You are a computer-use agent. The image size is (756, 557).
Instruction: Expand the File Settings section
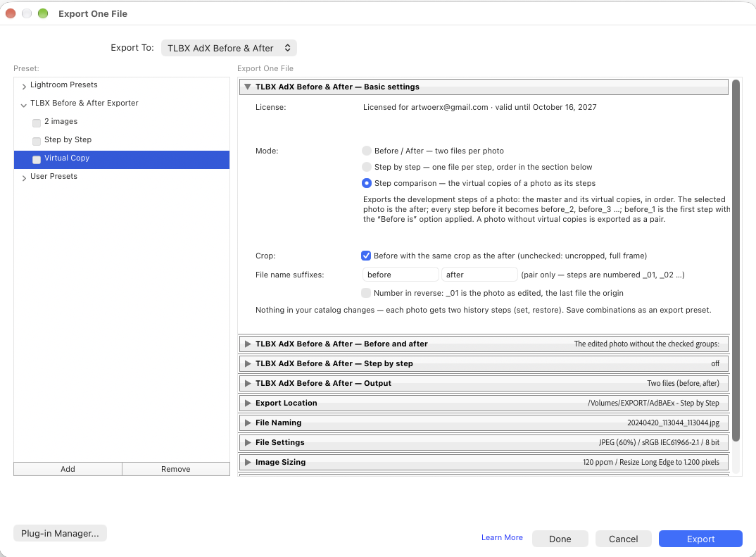[248, 443]
